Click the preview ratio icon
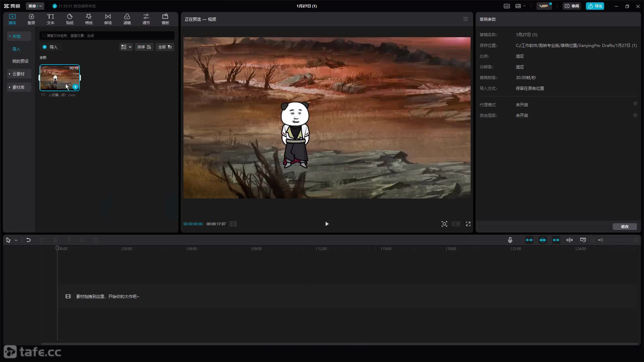This screenshot has height=362, width=644. tap(456, 224)
